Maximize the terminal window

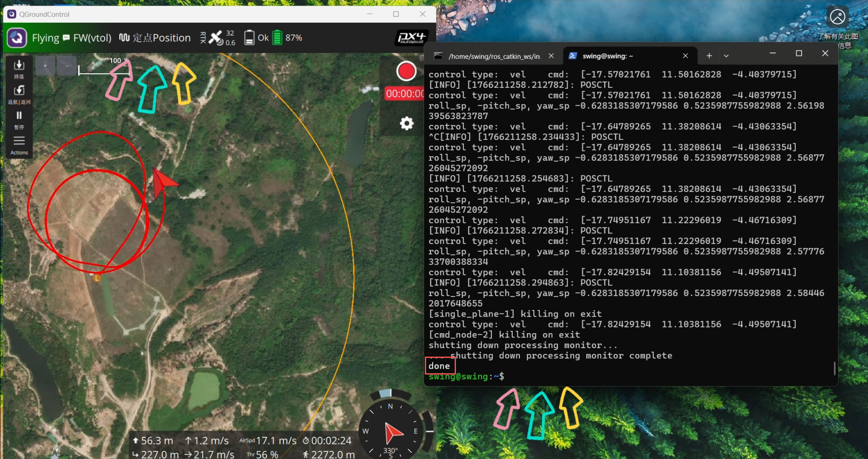click(799, 53)
